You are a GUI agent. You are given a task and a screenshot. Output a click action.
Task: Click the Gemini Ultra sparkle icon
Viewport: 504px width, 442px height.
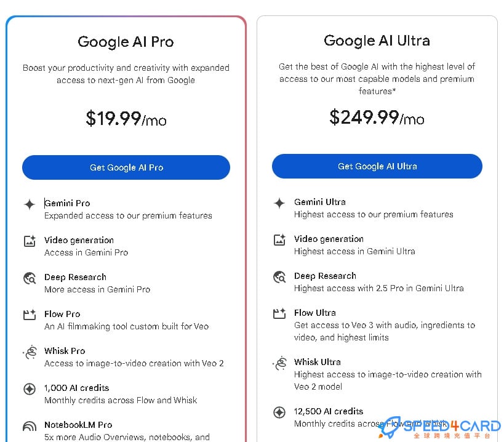tap(279, 203)
